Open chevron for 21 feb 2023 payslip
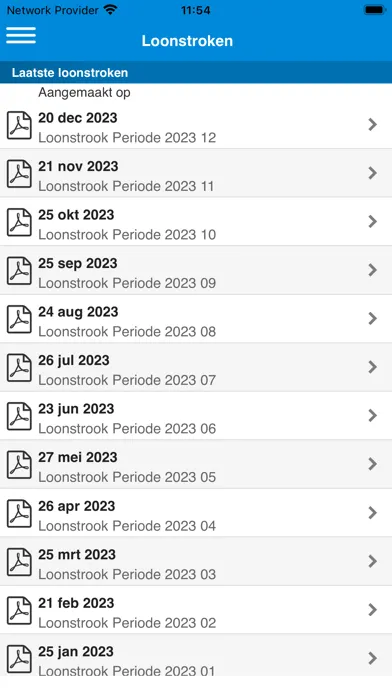 [372, 609]
